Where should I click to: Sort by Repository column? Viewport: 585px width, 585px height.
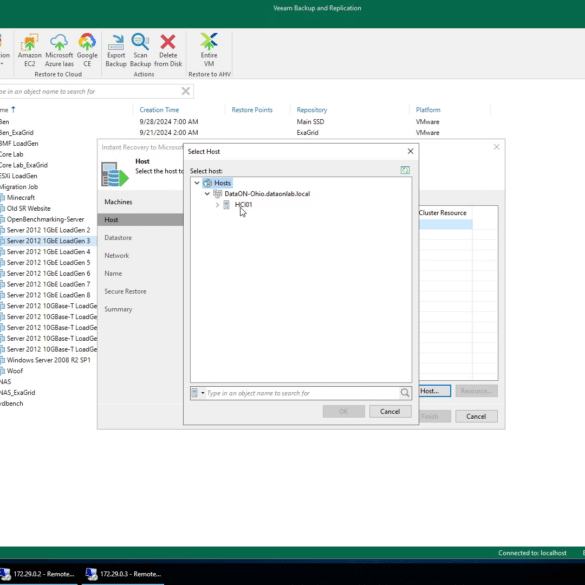click(312, 110)
